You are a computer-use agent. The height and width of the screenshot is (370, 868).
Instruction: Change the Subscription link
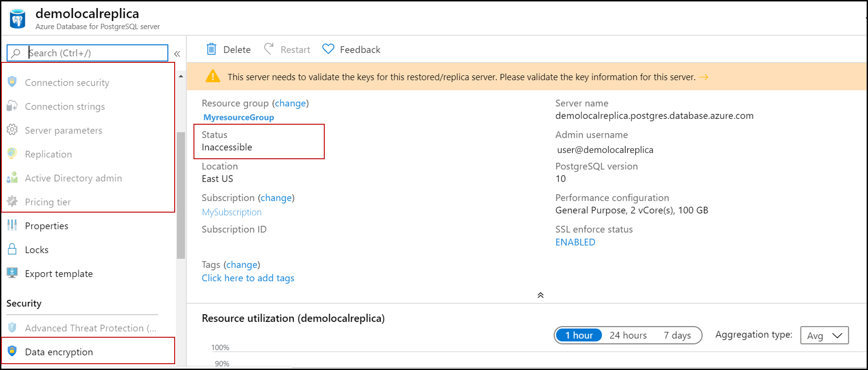coord(276,198)
